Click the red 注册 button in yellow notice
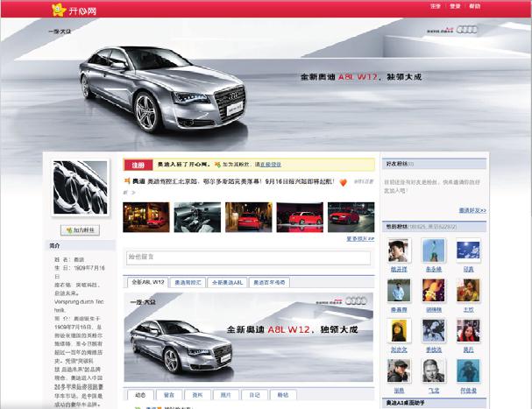This screenshot has height=409, width=532. pyautogui.click(x=138, y=166)
